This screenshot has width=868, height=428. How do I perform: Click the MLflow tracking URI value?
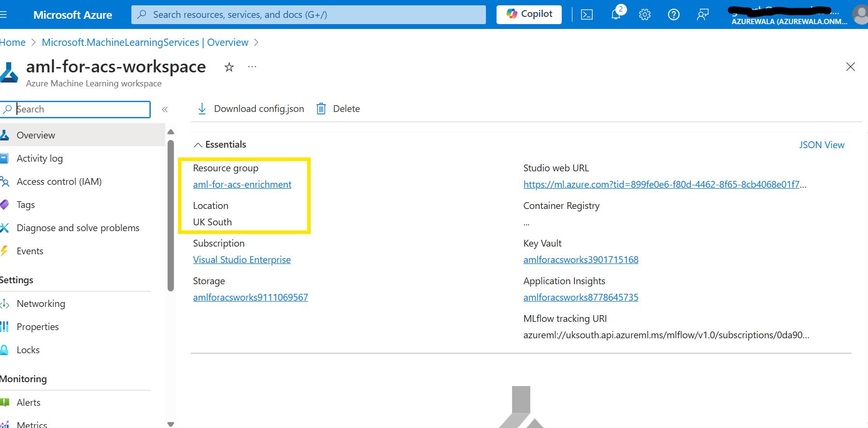(x=666, y=335)
